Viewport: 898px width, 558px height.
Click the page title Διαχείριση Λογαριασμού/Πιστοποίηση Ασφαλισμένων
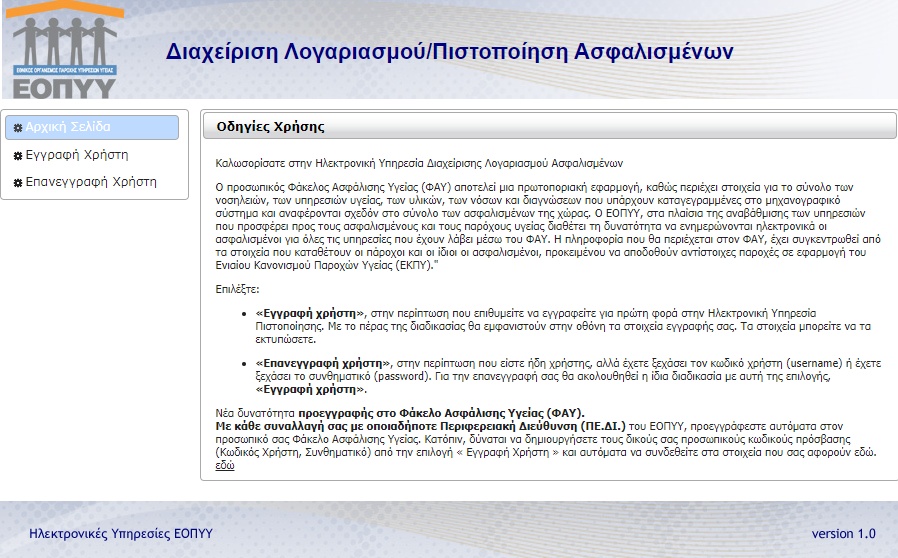(x=450, y=51)
